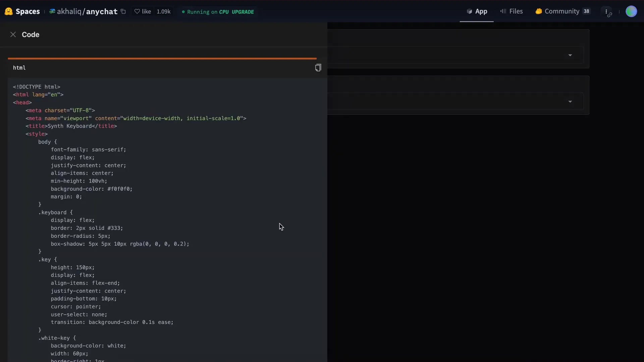
Task: Expand the lower dropdown on the right panel
Action: tap(570, 101)
